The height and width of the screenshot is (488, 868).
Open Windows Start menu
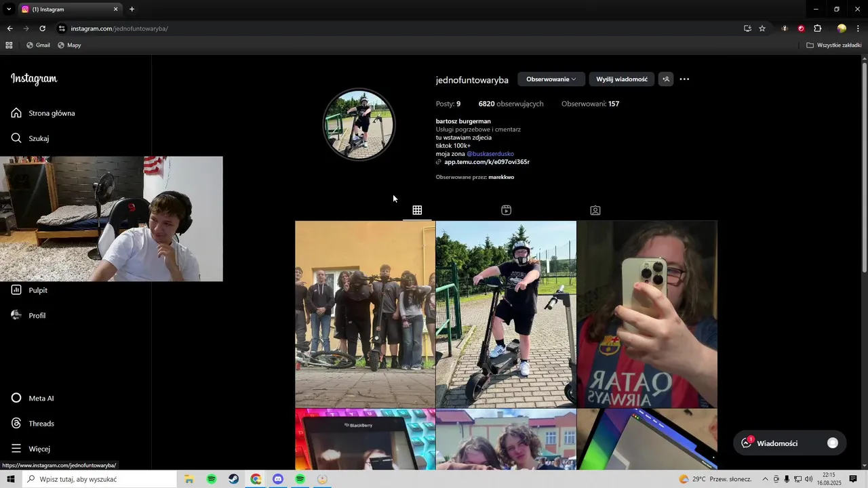tap(10, 479)
